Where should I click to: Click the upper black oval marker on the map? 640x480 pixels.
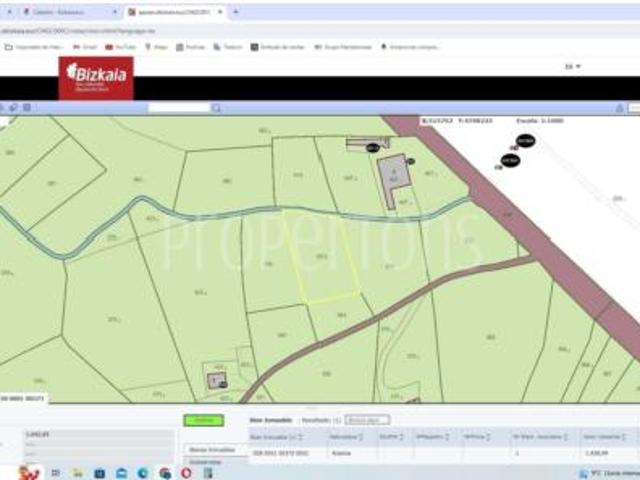(x=525, y=141)
